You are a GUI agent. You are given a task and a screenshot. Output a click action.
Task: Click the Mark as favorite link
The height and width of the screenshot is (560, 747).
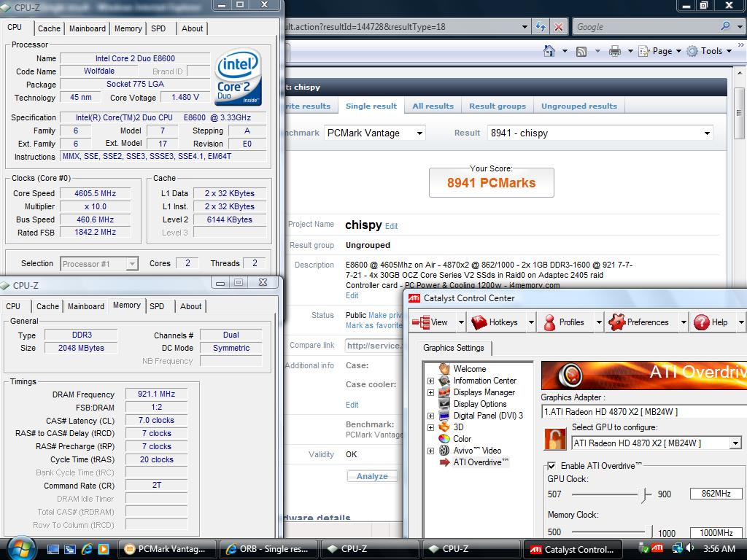[x=374, y=326]
